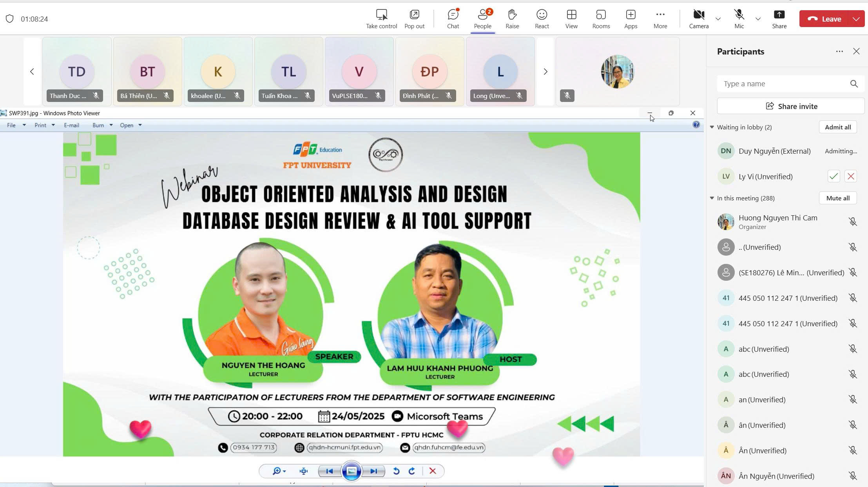
Task: Expand the Leave button dropdown arrow
Action: point(856,19)
